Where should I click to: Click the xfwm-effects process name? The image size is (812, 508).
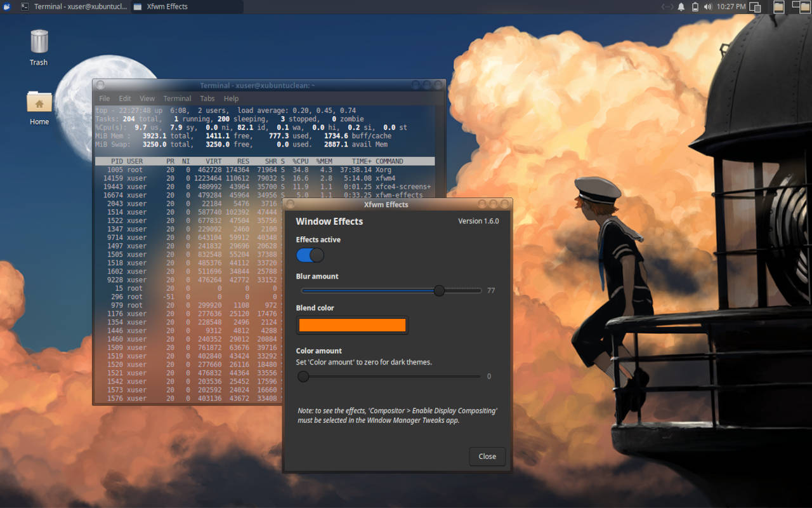pos(399,195)
